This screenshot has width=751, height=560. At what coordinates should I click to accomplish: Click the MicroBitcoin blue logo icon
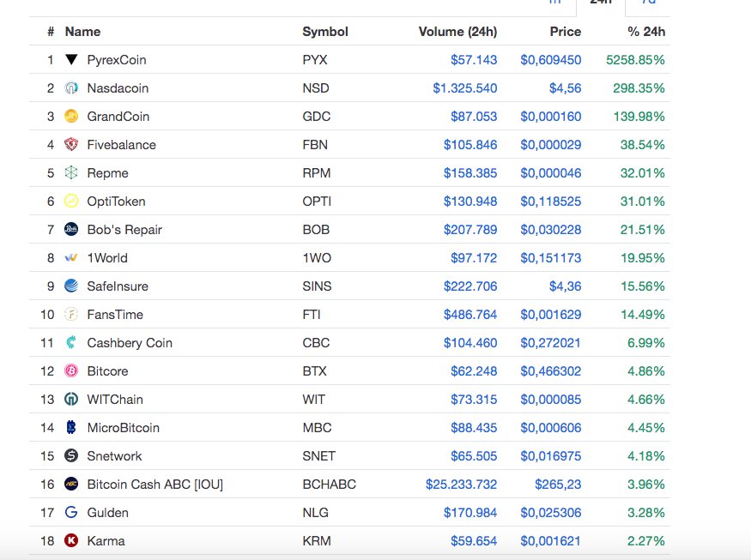(x=71, y=427)
